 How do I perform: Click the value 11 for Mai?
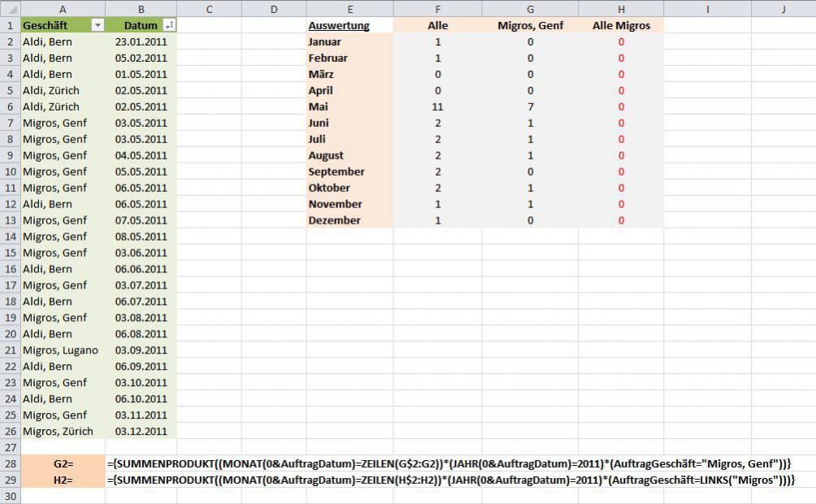click(437, 106)
